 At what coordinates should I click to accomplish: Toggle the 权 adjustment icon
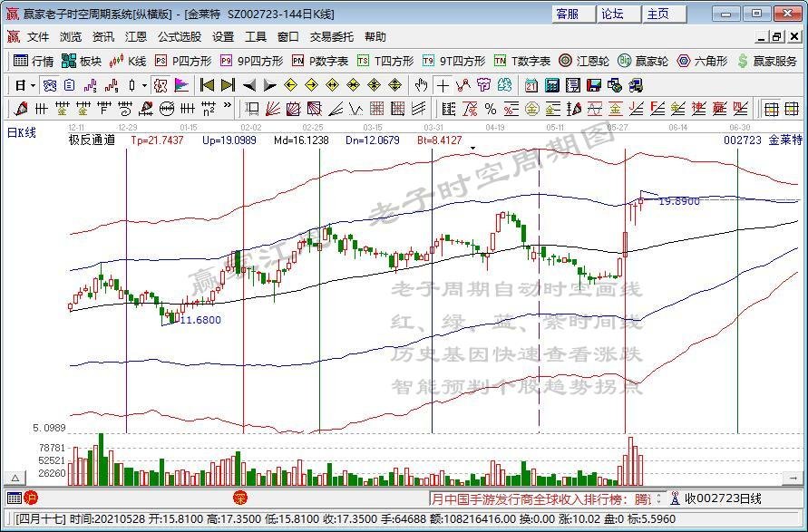click(161, 85)
